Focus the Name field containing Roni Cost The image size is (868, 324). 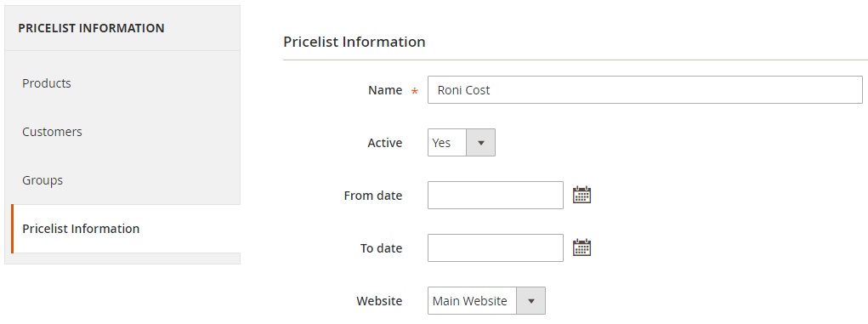(645, 90)
